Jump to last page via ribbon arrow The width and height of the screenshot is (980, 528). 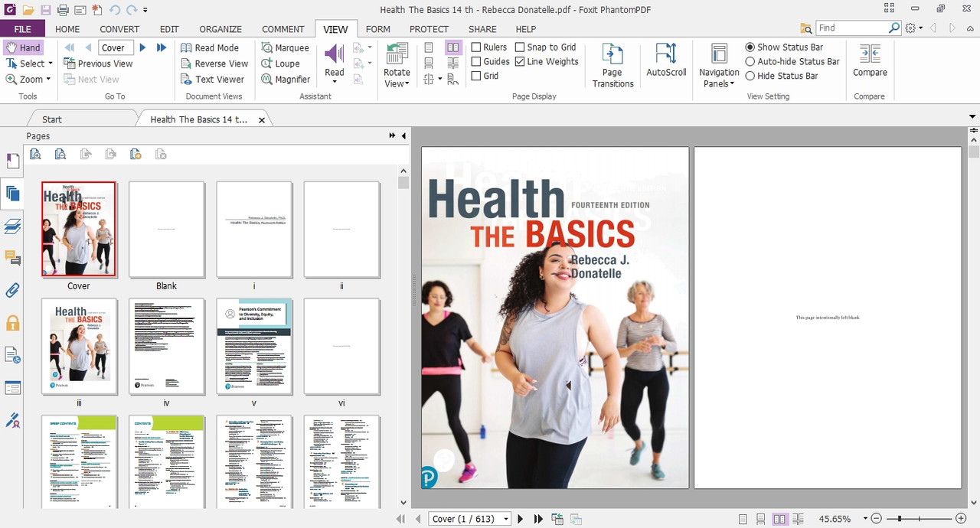point(162,47)
